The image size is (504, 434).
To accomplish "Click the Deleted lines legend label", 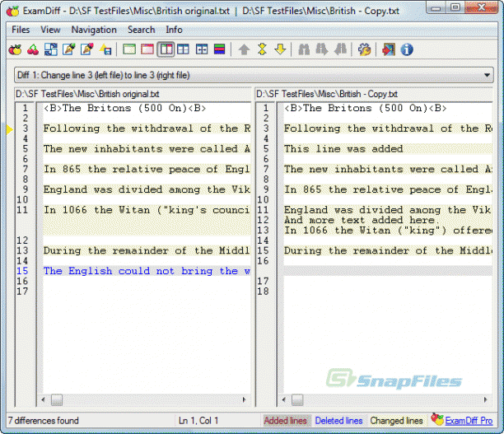I will pyautogui.click(x=338, y=421).
